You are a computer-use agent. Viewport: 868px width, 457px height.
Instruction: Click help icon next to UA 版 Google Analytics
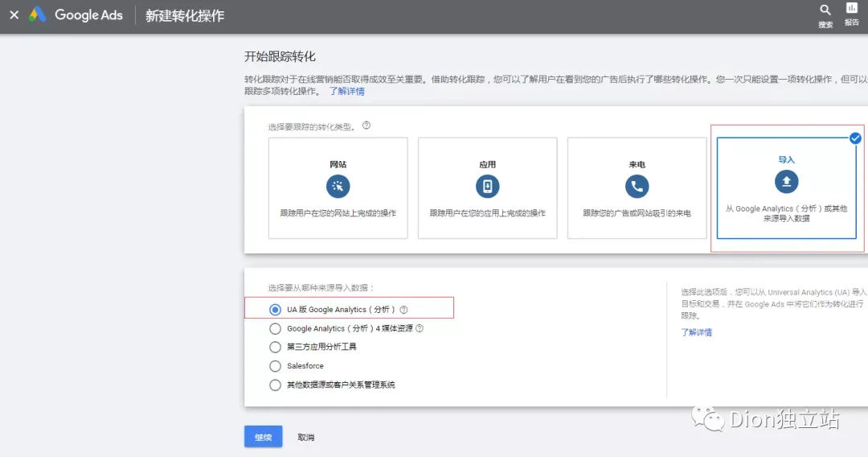click(x=403, y=310)
